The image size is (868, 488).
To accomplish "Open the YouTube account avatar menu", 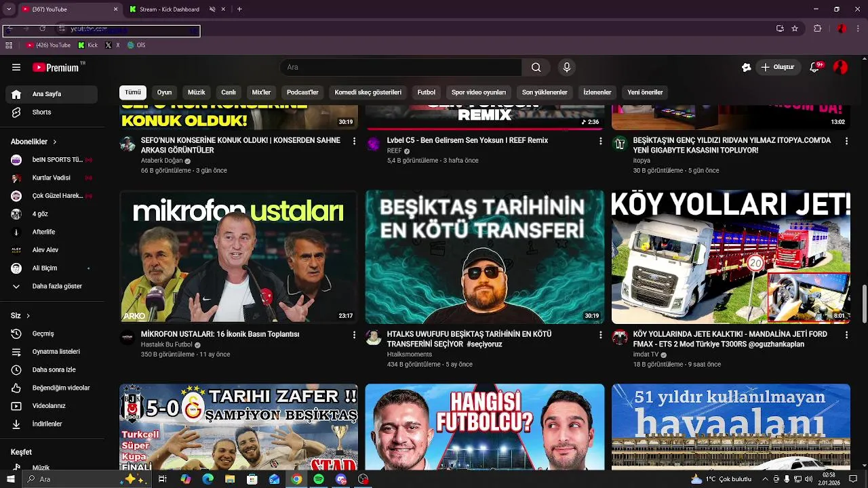I will coord(840,67).
